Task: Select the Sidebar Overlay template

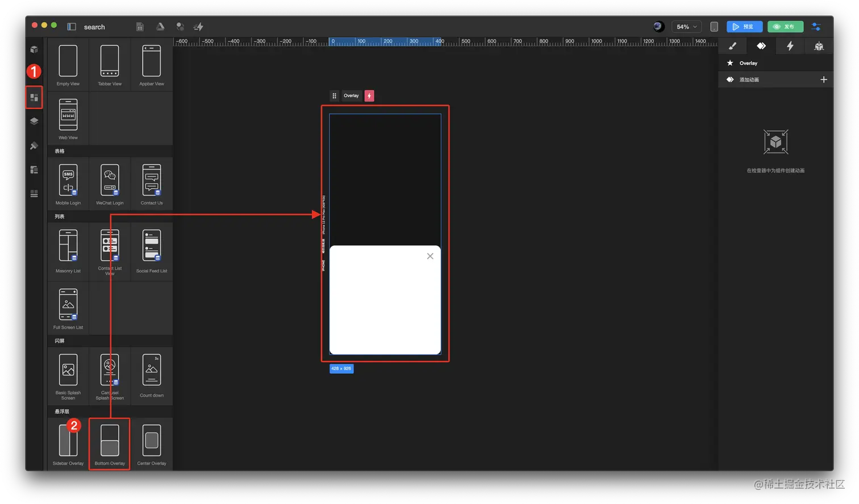Action: 68,444
